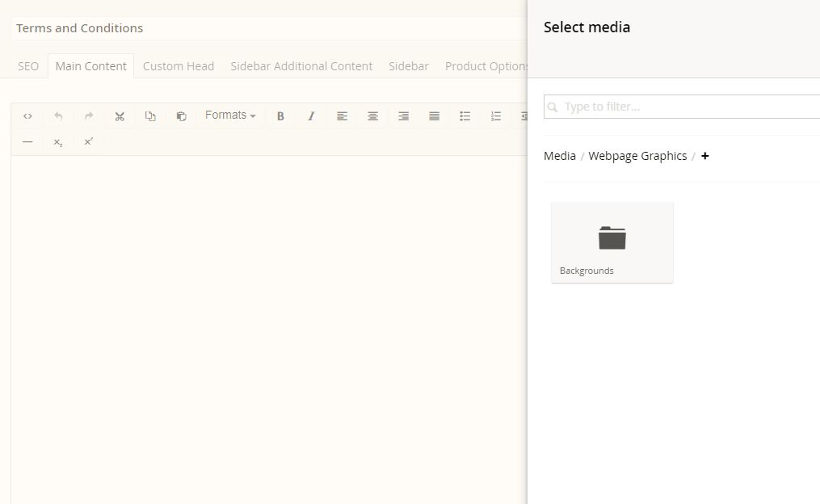This screenshot has width=820, height=504.
Task: Open the Backgrounds folder
Action: (x=612, y=242)
